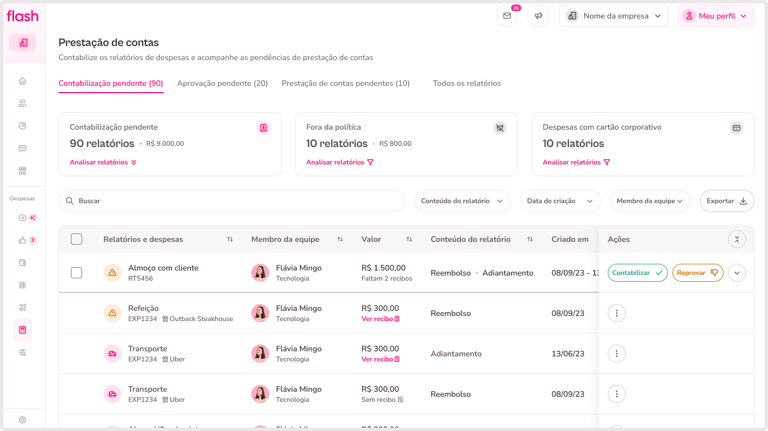Click the Contabilização pendente card icon
This screenshot has height=431, width=768.
click(x=264, y=128)
